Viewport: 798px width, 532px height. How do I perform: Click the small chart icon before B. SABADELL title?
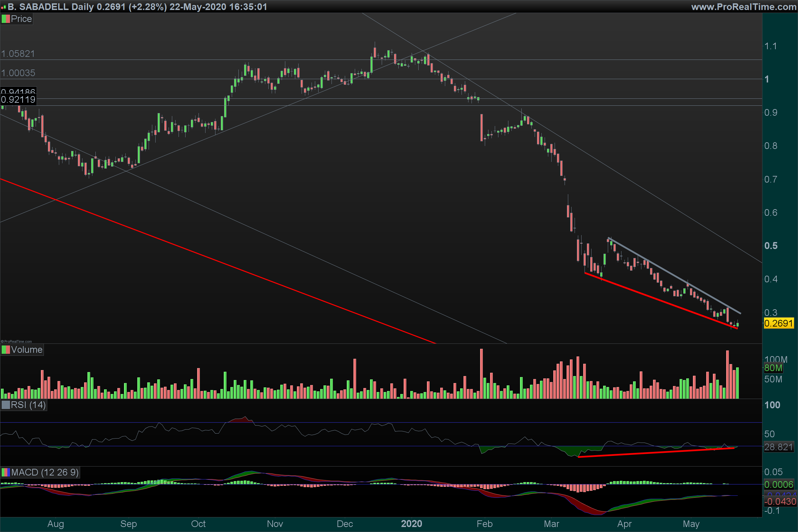click(3, 7)
